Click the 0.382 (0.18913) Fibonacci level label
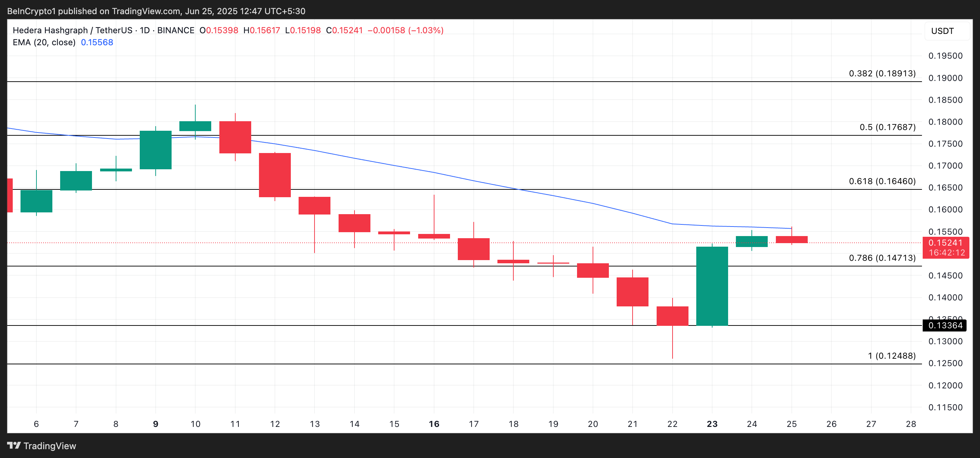Image resolution: width=980 pixels, height=458 pixels. point(882,74)
